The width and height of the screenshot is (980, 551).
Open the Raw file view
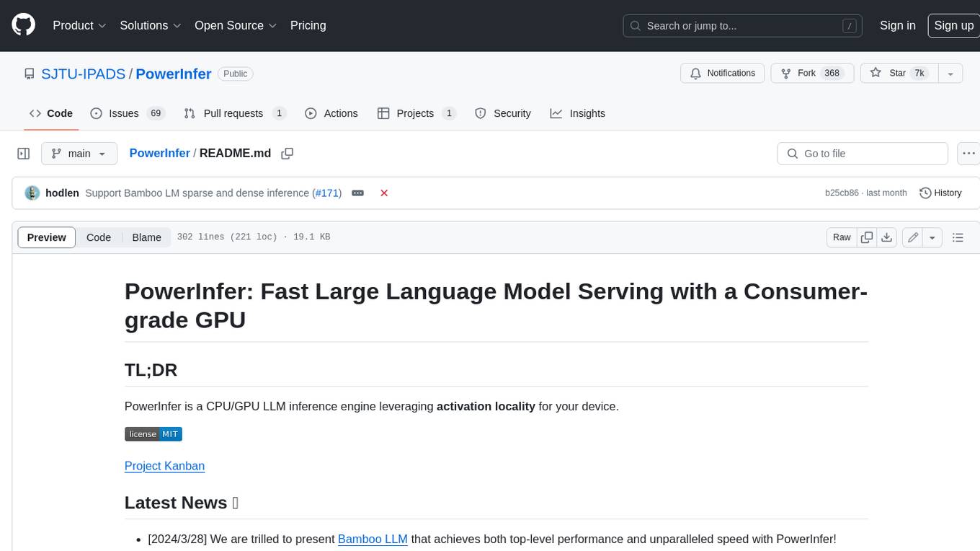(x=842, y=237)
